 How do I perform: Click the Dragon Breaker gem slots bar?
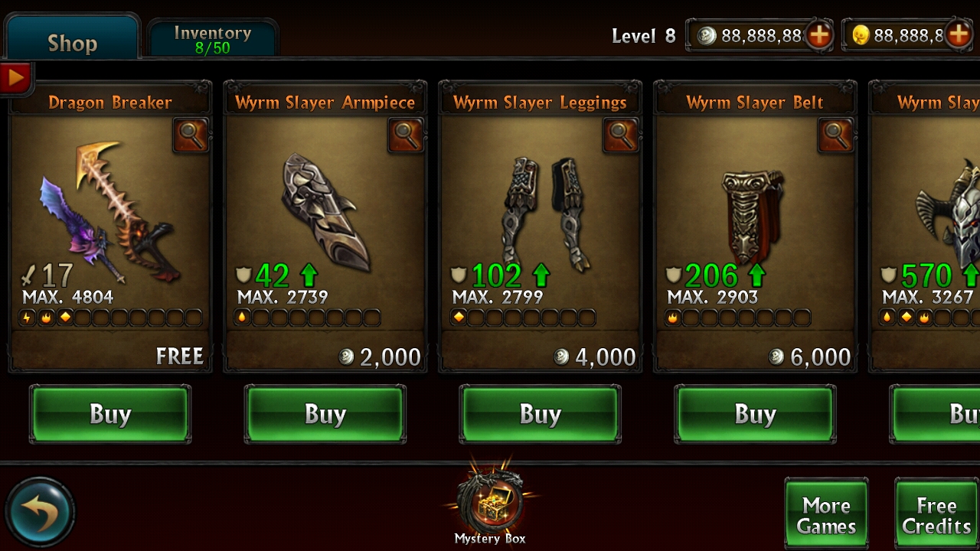(x=110, y=318)
